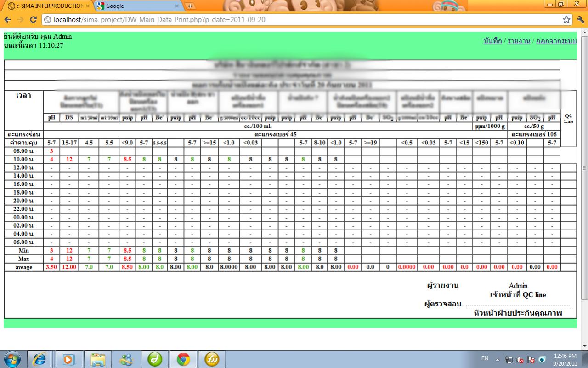Click the 00.00 น. row label

(23, 217)
